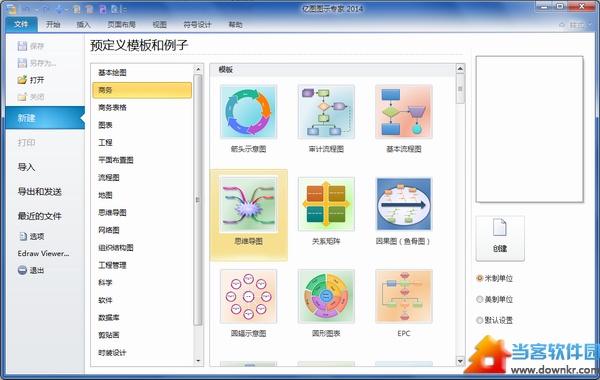Open Edraw Viewer link in sidebar
This screenshot has width=600, height=380.
click(x=43, y=253)
